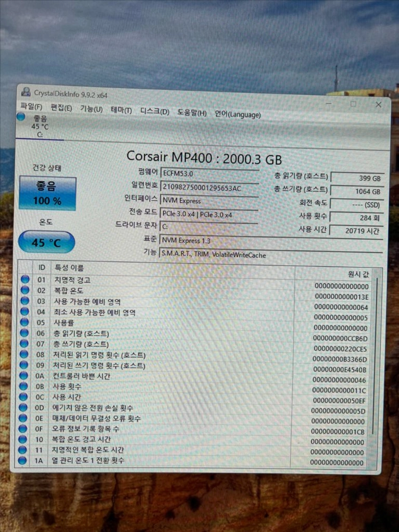
Task: Click the status orb for row 11
Action: click(22, 450)
